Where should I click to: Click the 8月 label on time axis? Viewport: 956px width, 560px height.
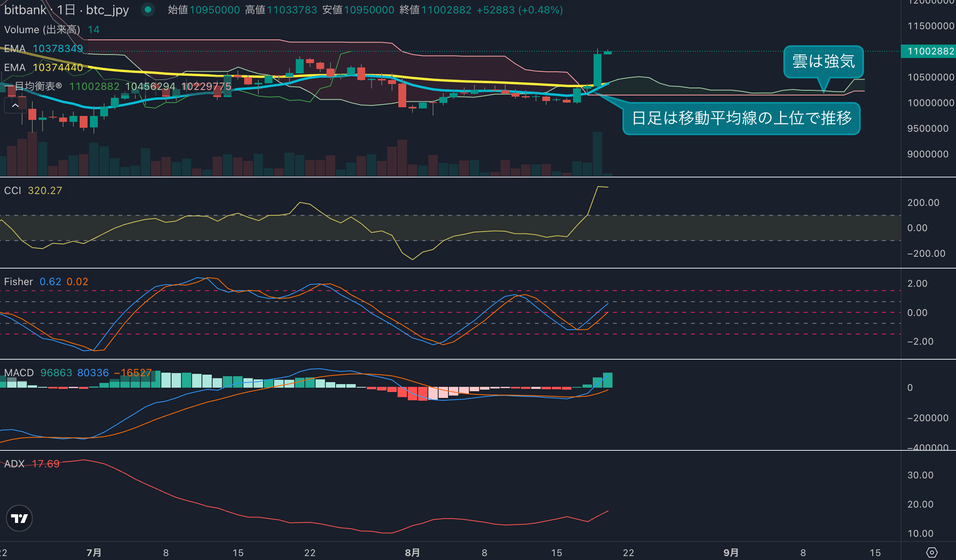pos(413,553)
